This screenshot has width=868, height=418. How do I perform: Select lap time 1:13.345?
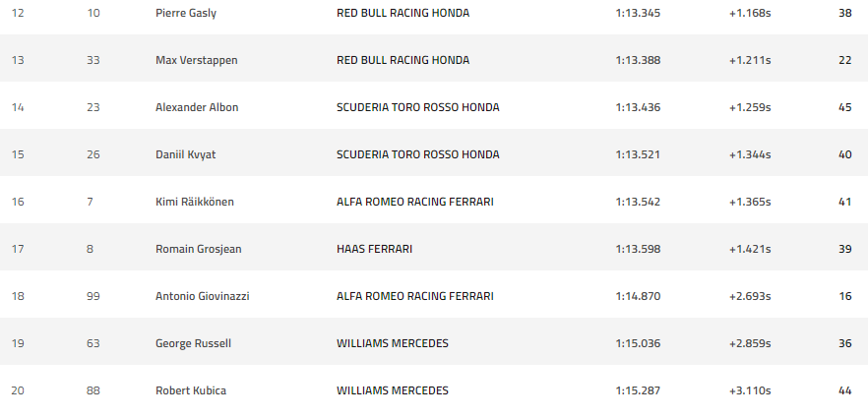pos(638,14)
